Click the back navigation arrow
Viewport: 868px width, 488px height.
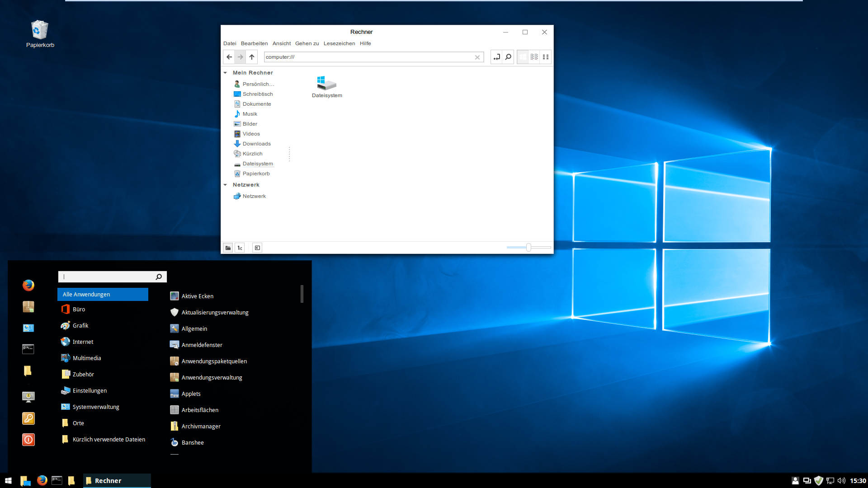(x=229, y=57)
